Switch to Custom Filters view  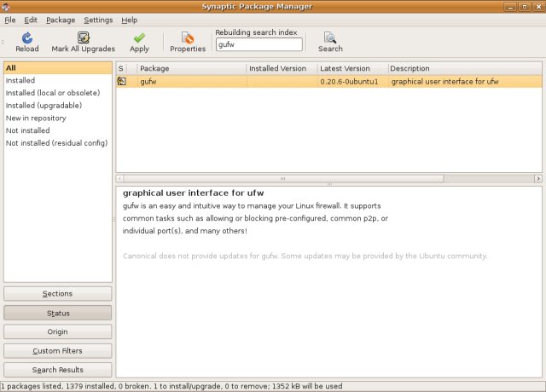[57, 351]
